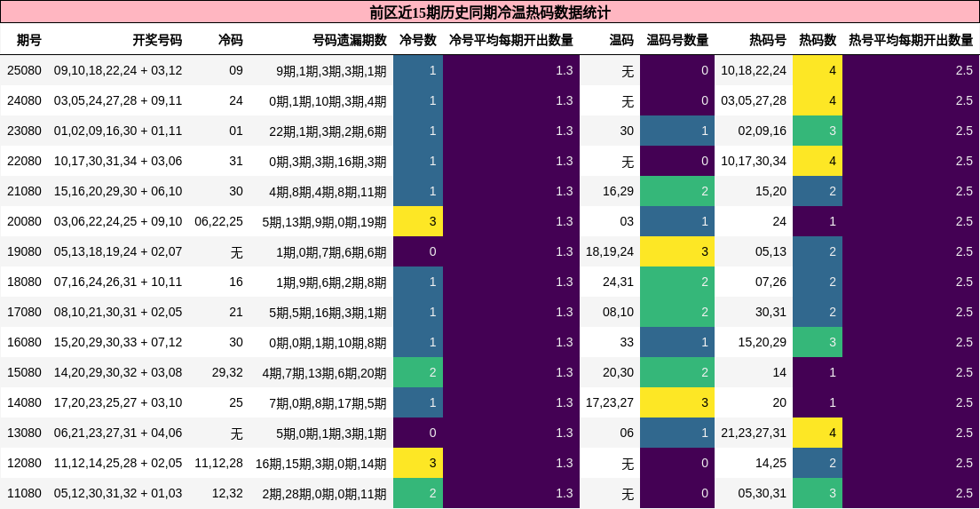Select the 温码 column header
The image size is (980, 509).
click(x=621, y=40)
